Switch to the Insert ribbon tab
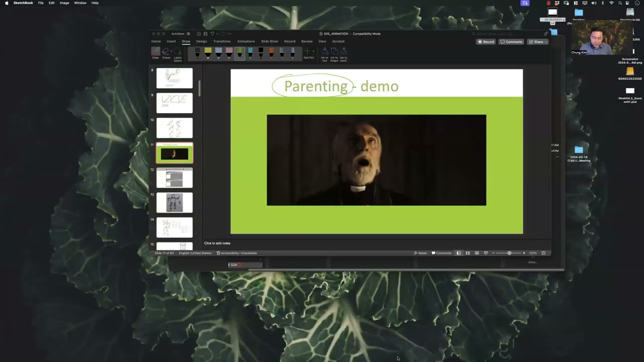The image size is (644, 362). [171, 41]
